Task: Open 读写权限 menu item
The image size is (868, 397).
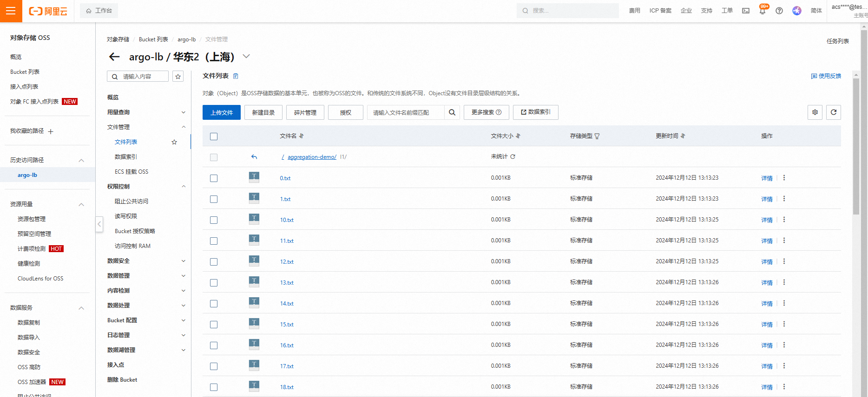Action: (x=126, y=216)
